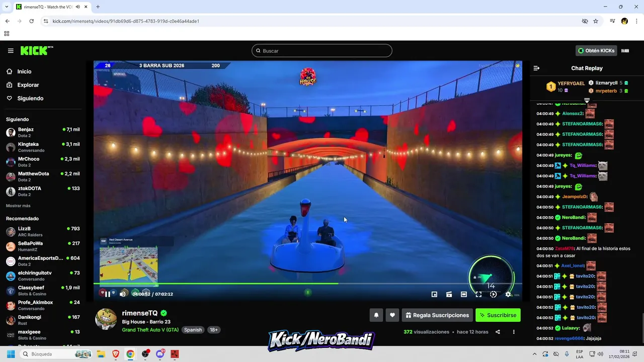Select mrpeterb in gift leaderboard
Viewport: 644px width, 362px height.
pos(606,91)
